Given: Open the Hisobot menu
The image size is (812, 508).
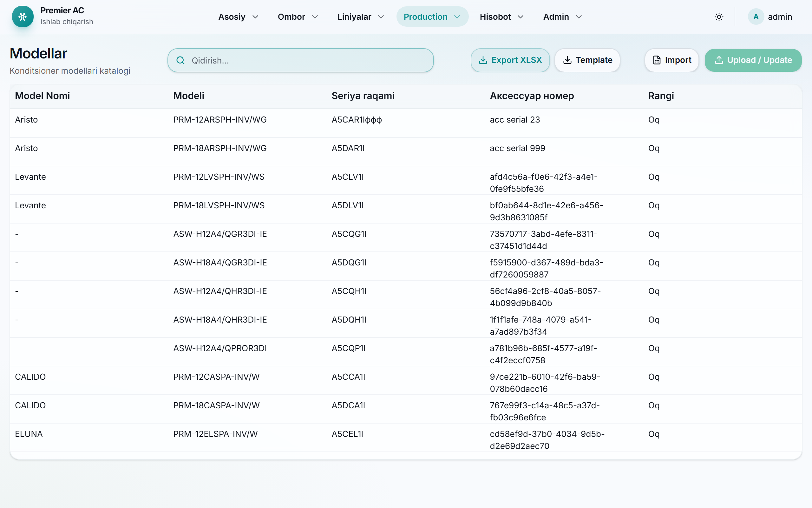Looking at the screenshot, I should [x=501, y=17].
